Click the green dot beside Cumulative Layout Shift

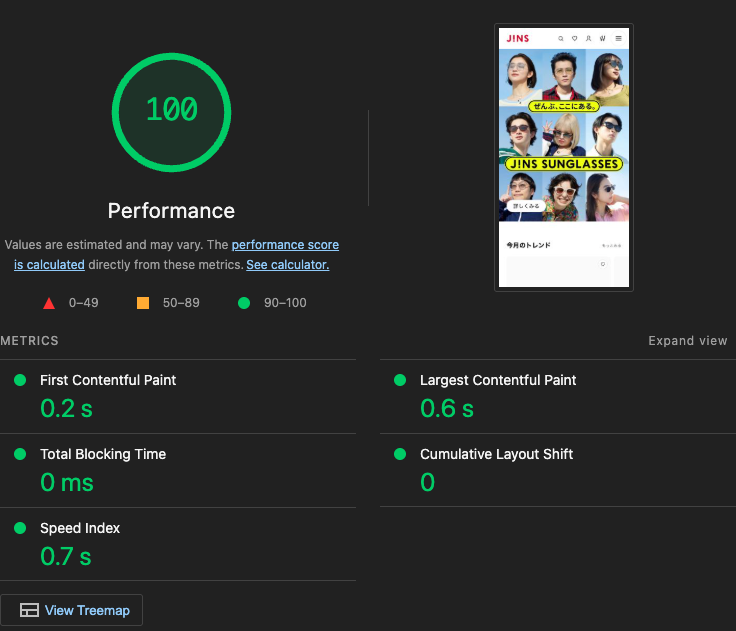coord(400,454)
